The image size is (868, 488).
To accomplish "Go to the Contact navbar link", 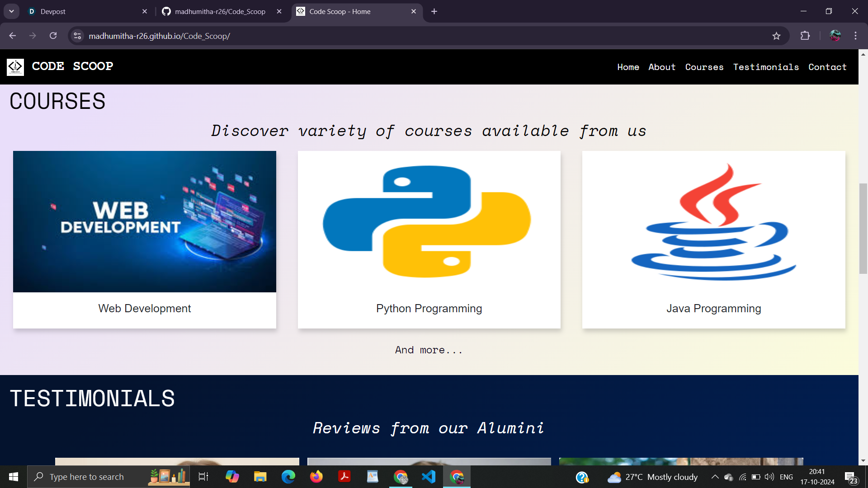I will pyautogui.click(x=827, y=67).
